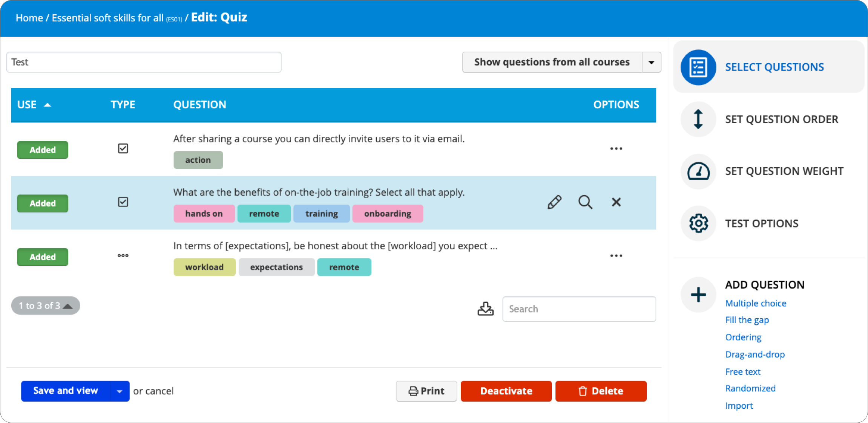Screen dimensions: 868x423
Task: Click the Add Question plus icon
Action: (698, 295)
